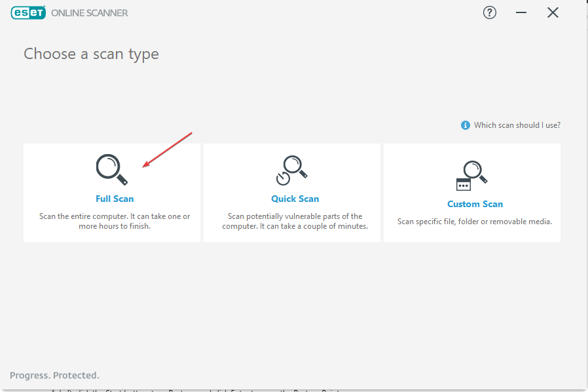Viewport: 588px width, 392px height.
Task: Click the Custom Scan magnifier icon
Action: coord(471,175)
